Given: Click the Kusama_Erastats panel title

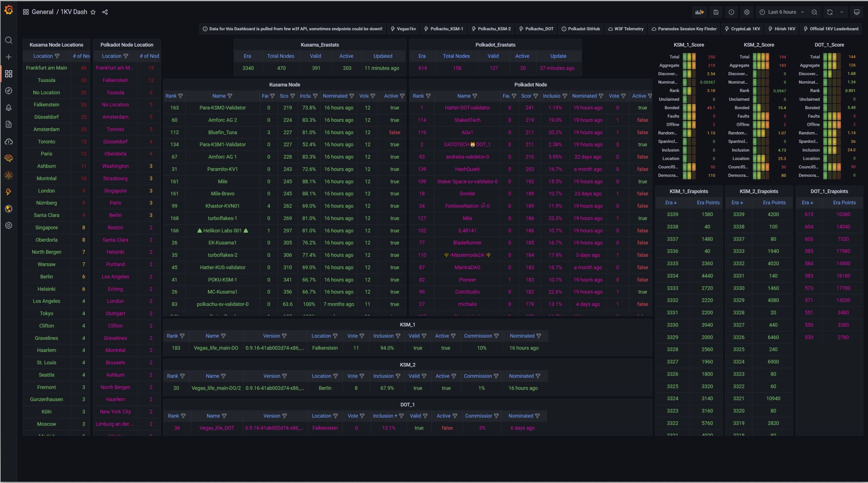Looking at the screenshot, I should click(x=319, y=45).
